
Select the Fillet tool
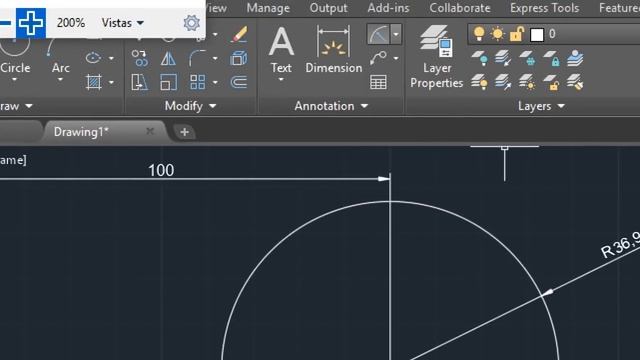[x=198, y=58]
